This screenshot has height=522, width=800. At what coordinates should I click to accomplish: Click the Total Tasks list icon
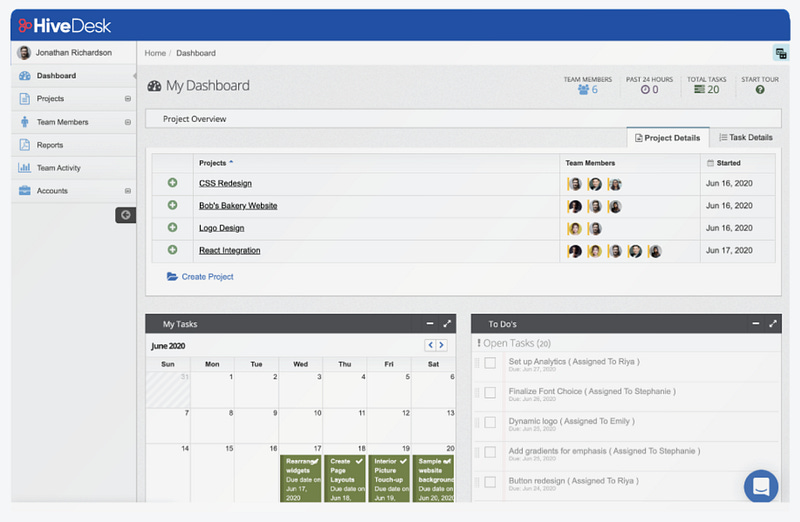tap(699, 89)
